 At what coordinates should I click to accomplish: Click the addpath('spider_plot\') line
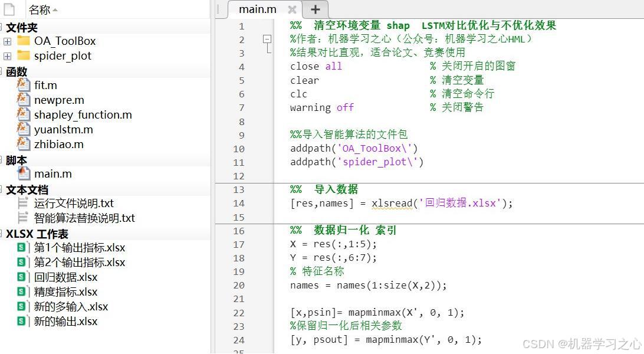(356, 162)
